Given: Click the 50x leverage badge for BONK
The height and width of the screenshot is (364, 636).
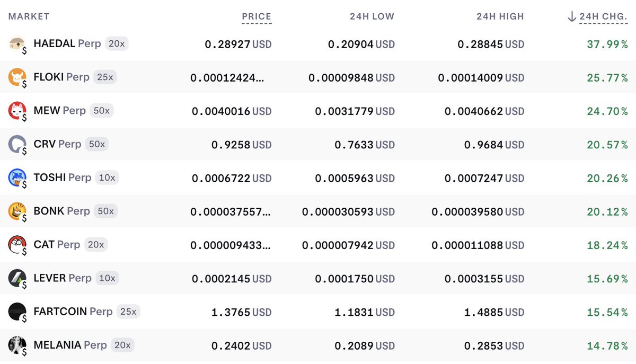Looking at the screenshot, I should click(x=105, y=211).
